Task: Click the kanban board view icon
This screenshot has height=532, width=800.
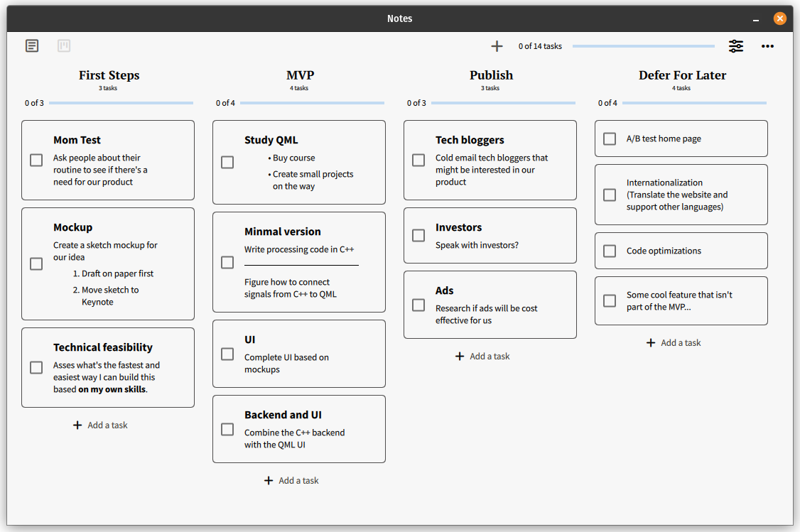Action: coord(64,46)
